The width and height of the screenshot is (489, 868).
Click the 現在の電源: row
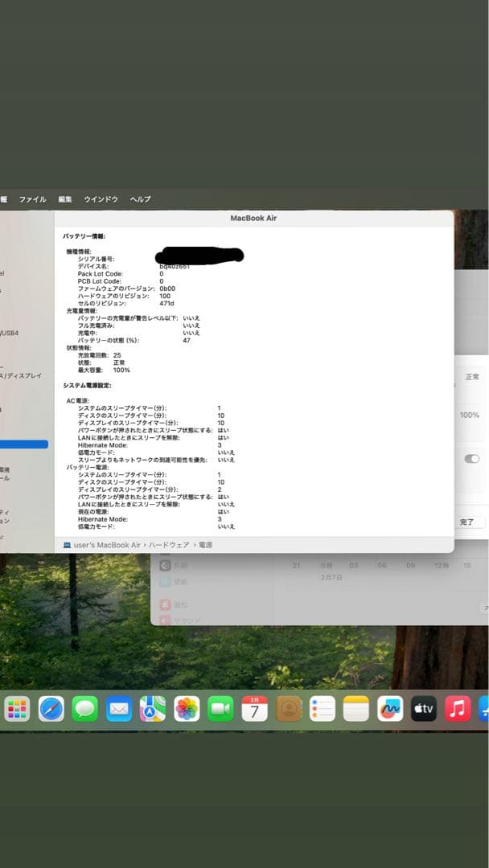pyautogui.click(x=154, y=512)
